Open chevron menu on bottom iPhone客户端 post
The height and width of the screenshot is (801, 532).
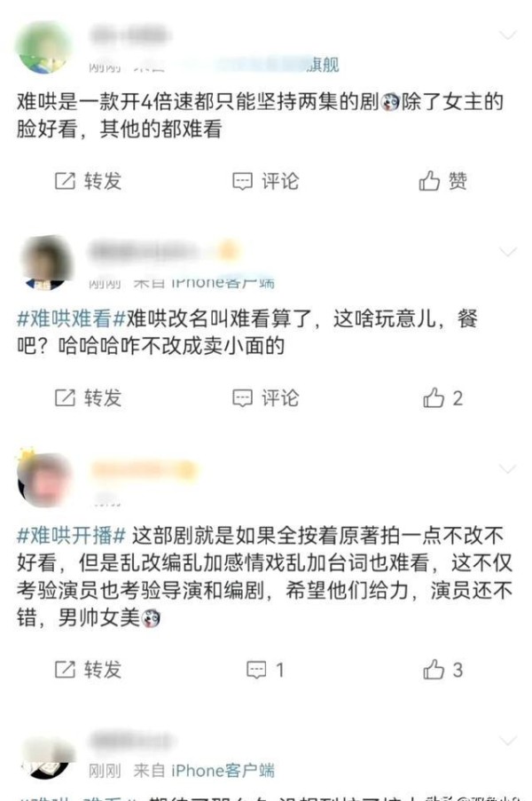pos(507,741)
